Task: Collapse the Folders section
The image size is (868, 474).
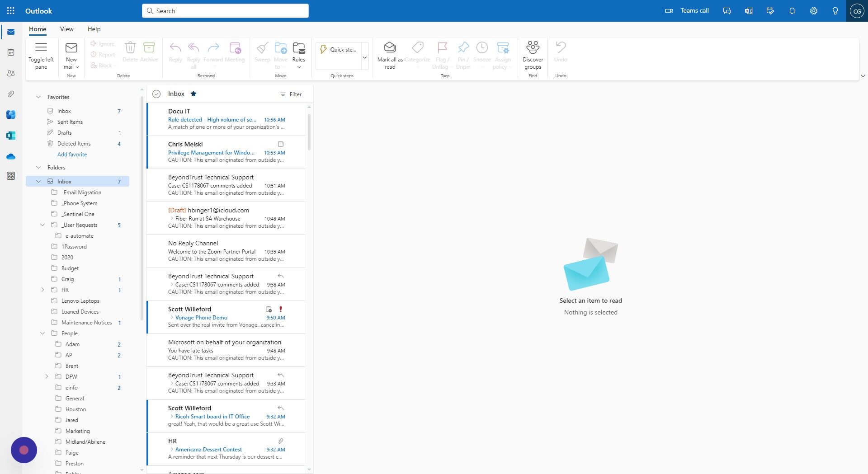Action: (38, 167)
